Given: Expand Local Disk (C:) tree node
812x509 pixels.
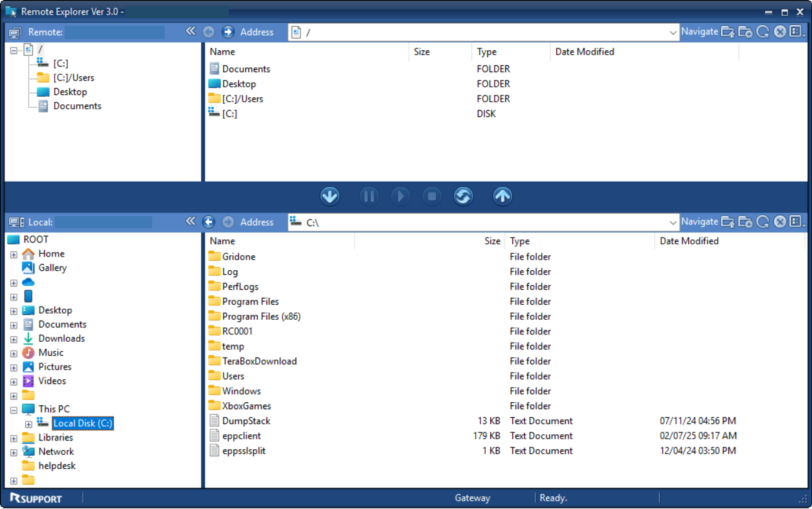Looking at the screenshot, I should point(28,424).
